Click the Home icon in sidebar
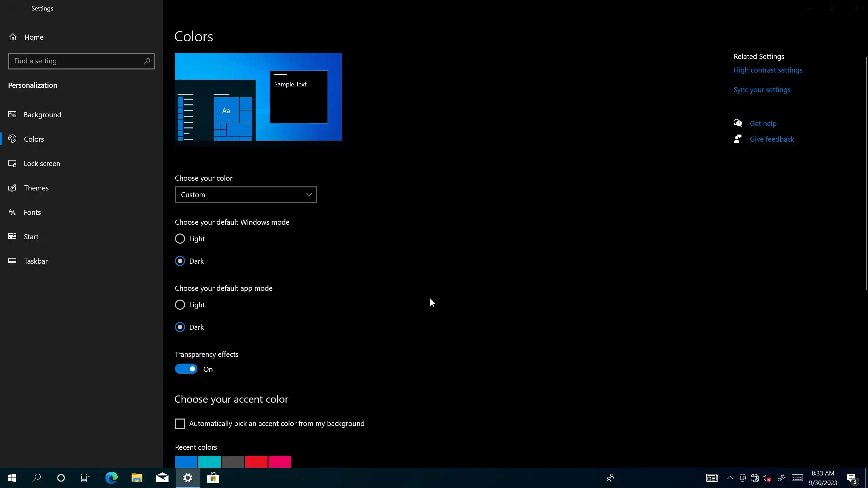The height and width of the screenshot is (488, 868). [x=13, y=37]
